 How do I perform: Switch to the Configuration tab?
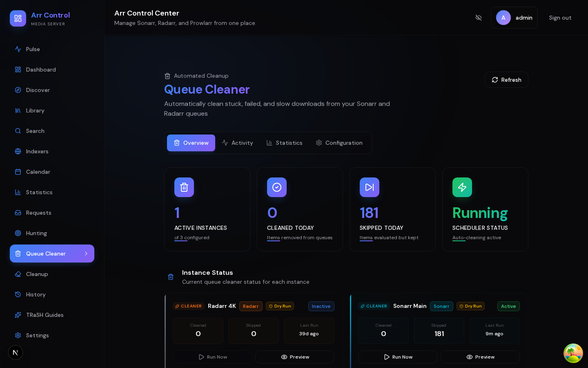coord(339,143)
